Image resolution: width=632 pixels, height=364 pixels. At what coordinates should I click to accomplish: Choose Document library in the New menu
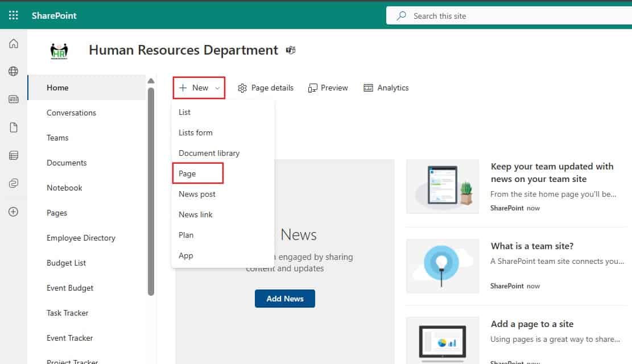(x=223, y=153)
